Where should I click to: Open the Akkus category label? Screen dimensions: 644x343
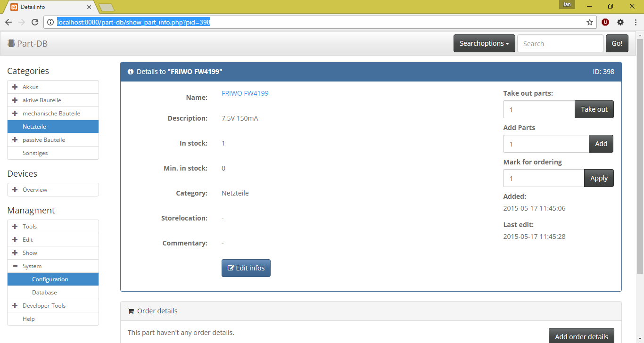click(x=31, y=87)
